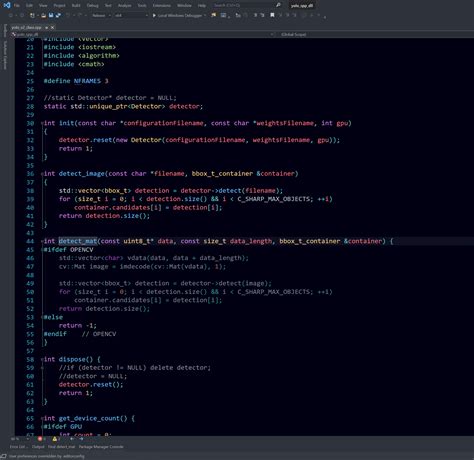Image resolution: width=474 pixels, height=460 pixels.
Task: Open the Tools menu
Action: 142,5
